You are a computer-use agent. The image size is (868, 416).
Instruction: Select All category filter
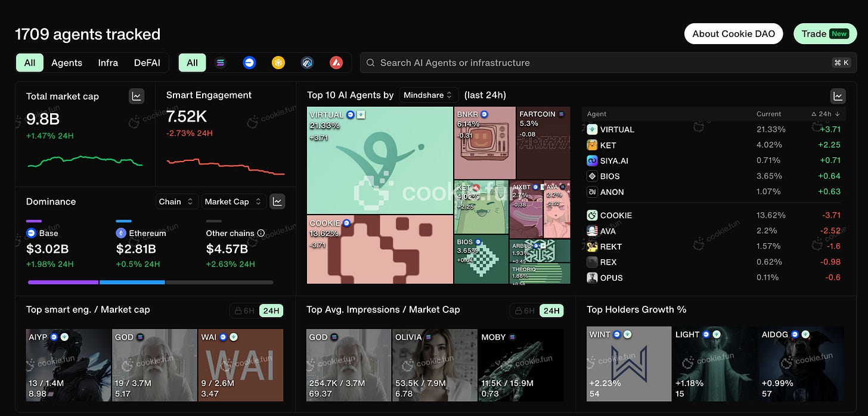tap(30, 63)
